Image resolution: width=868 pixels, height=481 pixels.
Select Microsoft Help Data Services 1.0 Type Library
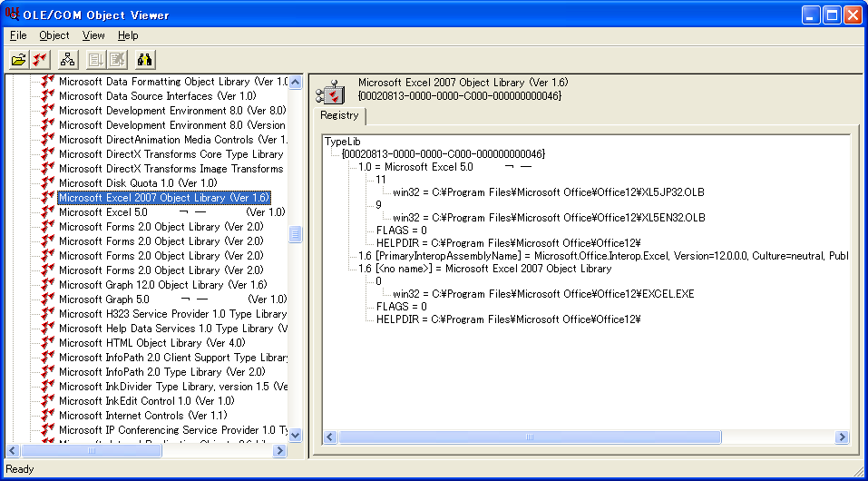click(x=173, y=328)
